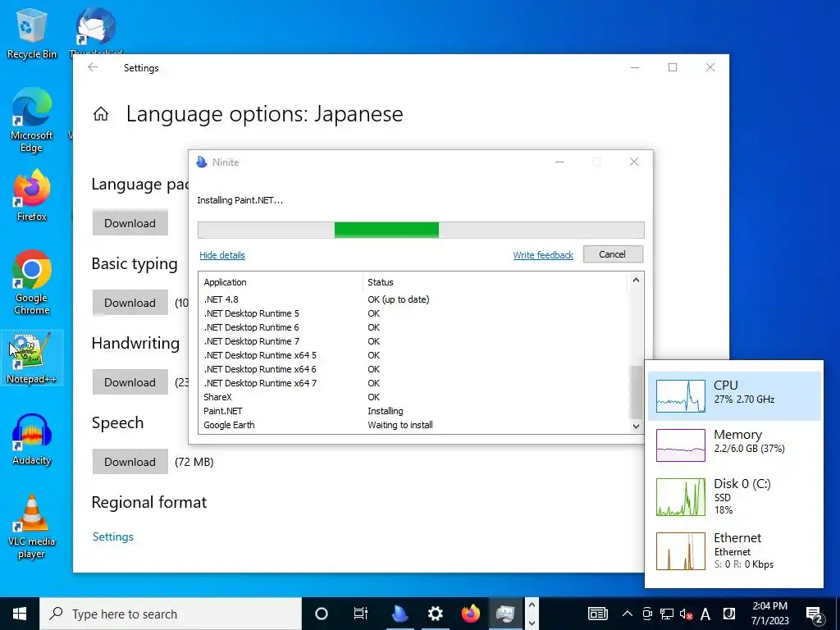Image resolution: width=840 pixels, height=630 pixels.
Task: Click the Japanese IME tray icon
Action: (x=728, y=614)
